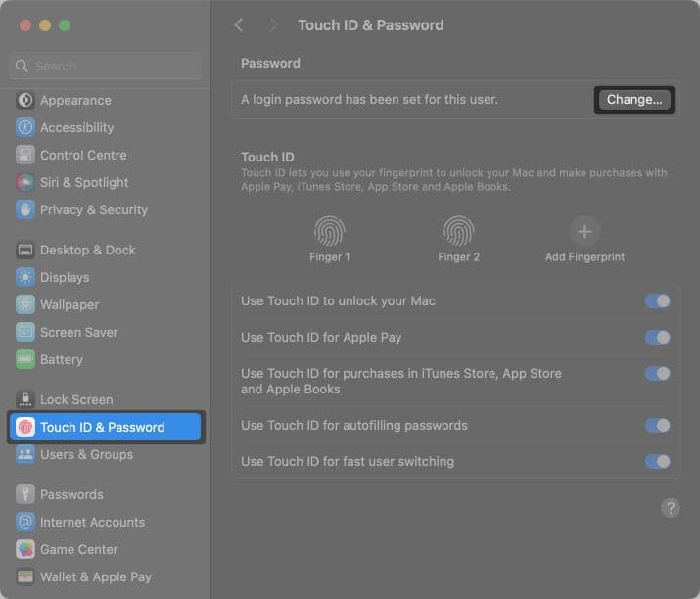Image resolution: width=700 pixels, height=599 pixels.
Task: Open Screen Saver label in sidebar
Action: (x=79, y=332)
